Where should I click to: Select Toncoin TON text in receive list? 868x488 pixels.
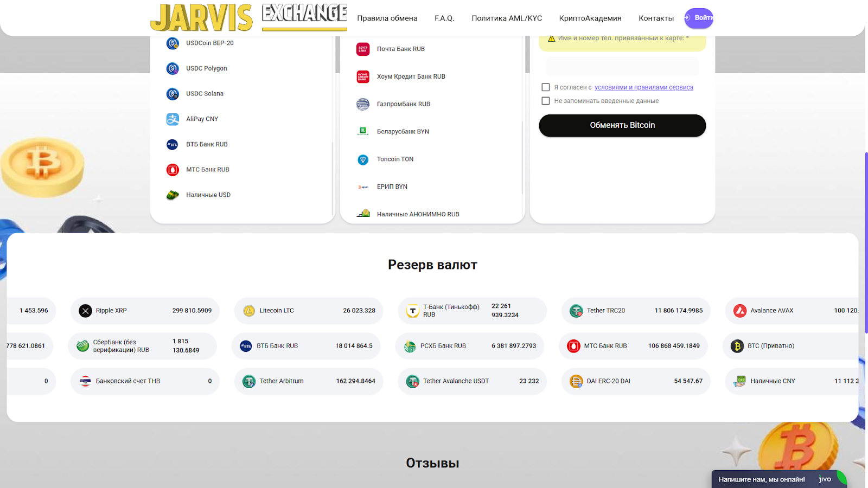coord(395,159)
